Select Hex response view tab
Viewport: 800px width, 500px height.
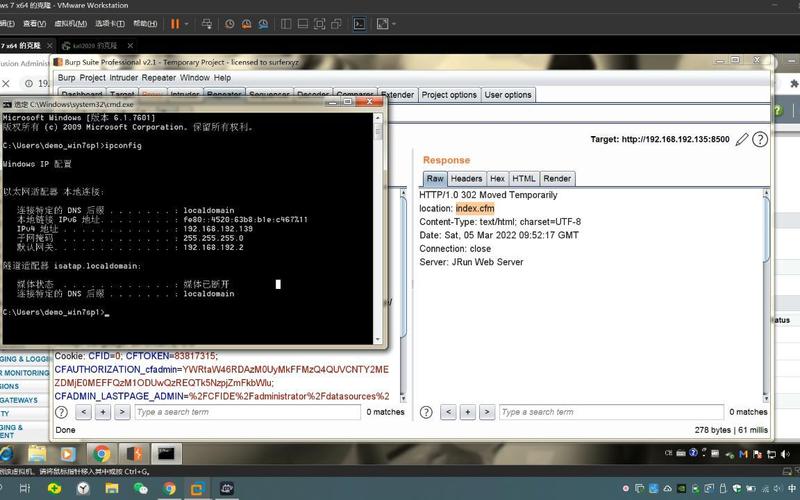[497, 179]
